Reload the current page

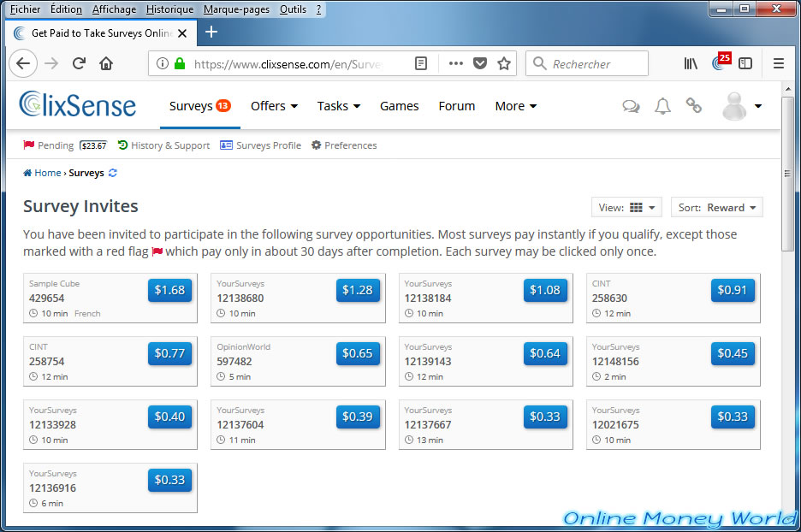point(79,63)
